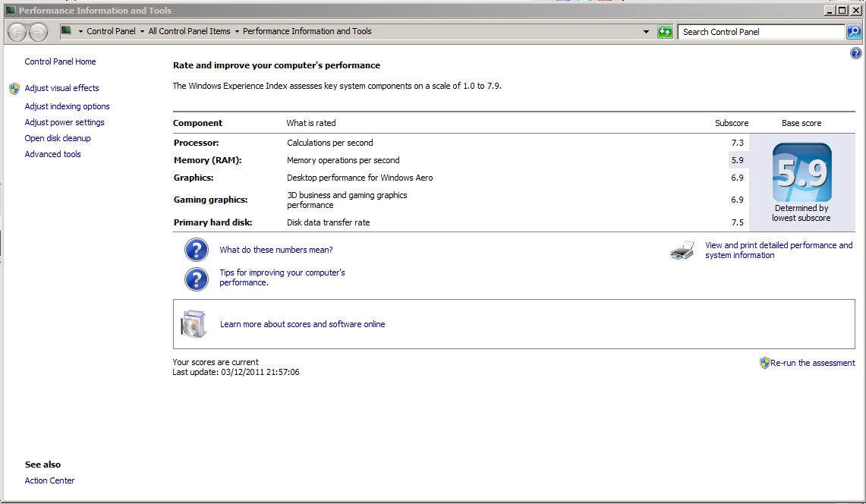Click the Subscore column header

(732, 123)
